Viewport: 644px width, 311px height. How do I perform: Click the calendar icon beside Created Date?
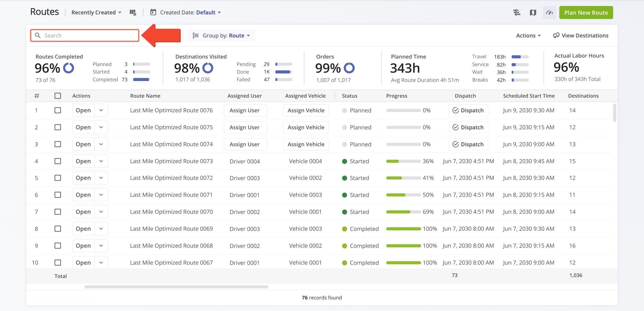point(153,13)
